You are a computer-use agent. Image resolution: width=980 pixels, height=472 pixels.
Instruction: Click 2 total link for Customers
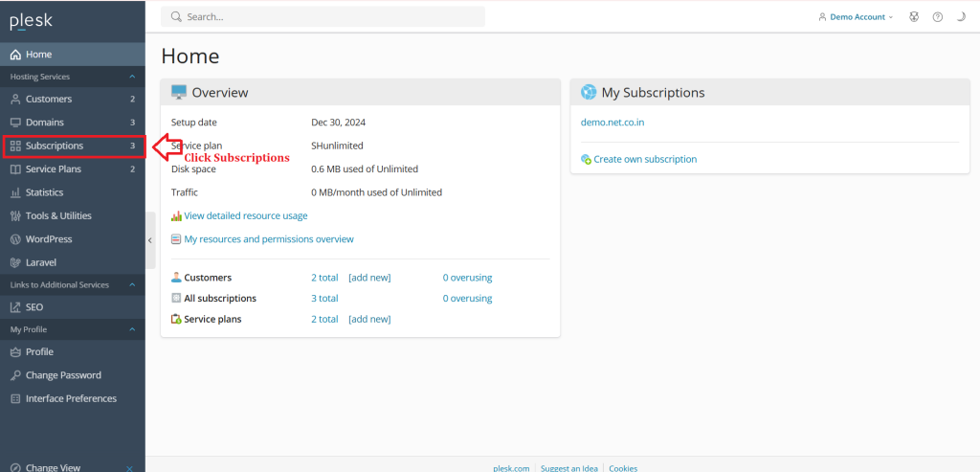[x=325, y=278]
